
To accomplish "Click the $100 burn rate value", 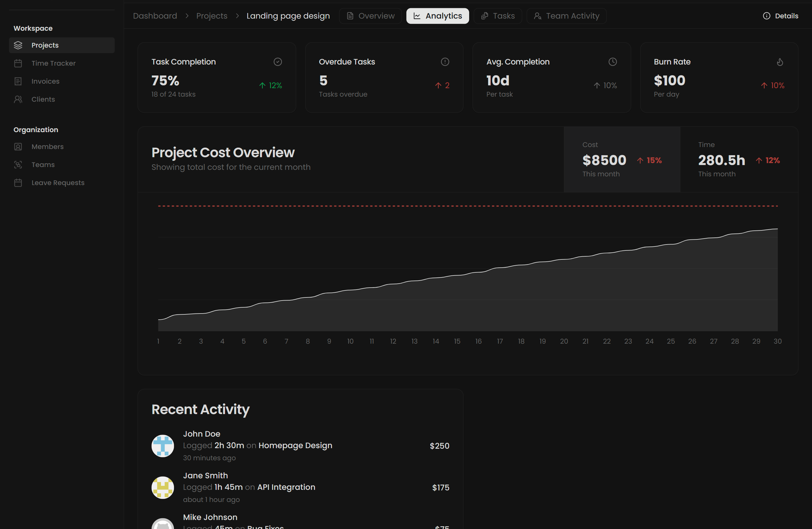I will (669, 81).
